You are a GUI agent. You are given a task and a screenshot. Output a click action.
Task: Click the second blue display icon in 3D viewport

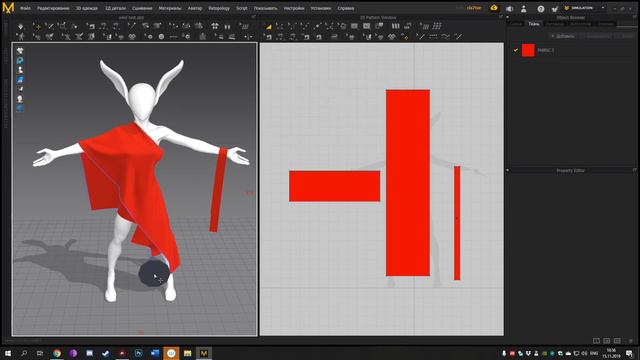pos(20,60)
